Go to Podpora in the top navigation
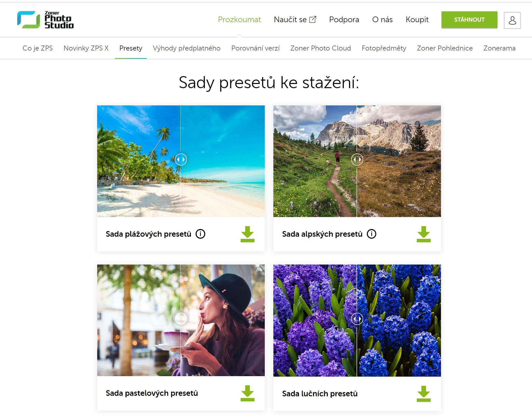 [344, 19]
